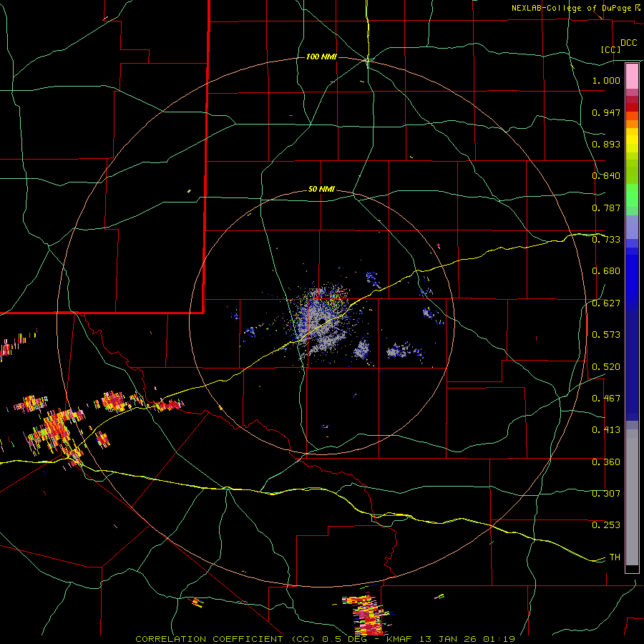
Task: Select the 1.000 legend value
Action: tap(606, 80)
